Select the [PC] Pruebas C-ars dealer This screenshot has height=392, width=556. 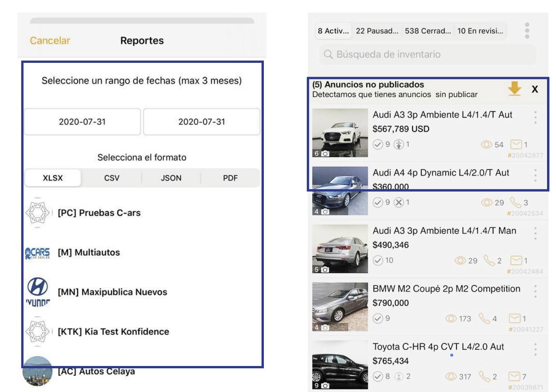tap(142, 213)
